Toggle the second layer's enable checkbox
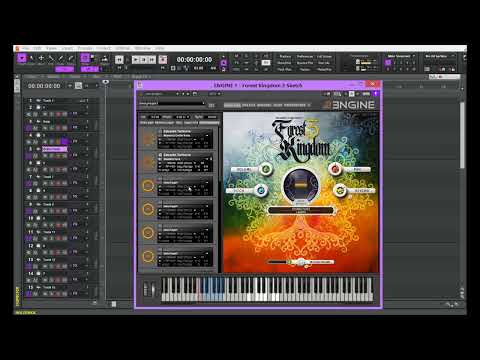The image size is (480, 360). tap(160, 155)
